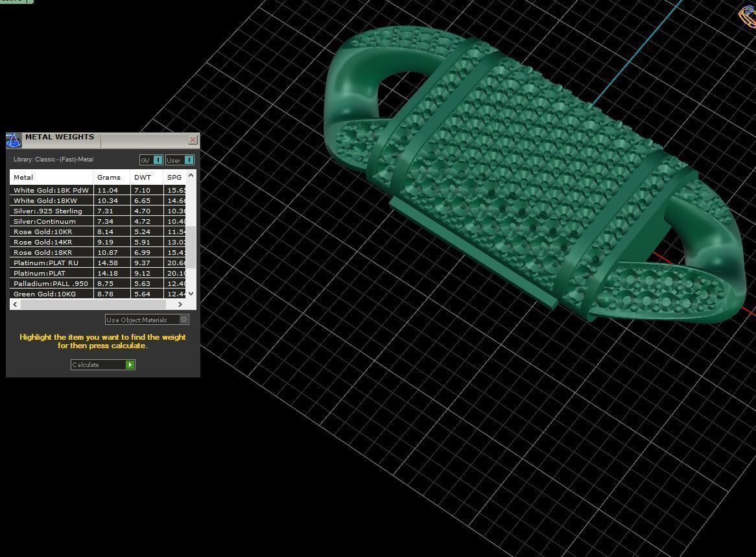Select the White Gold:18KW row
Image resolution: width=756 pixels, height=557 pixels.
click(98, 200)
